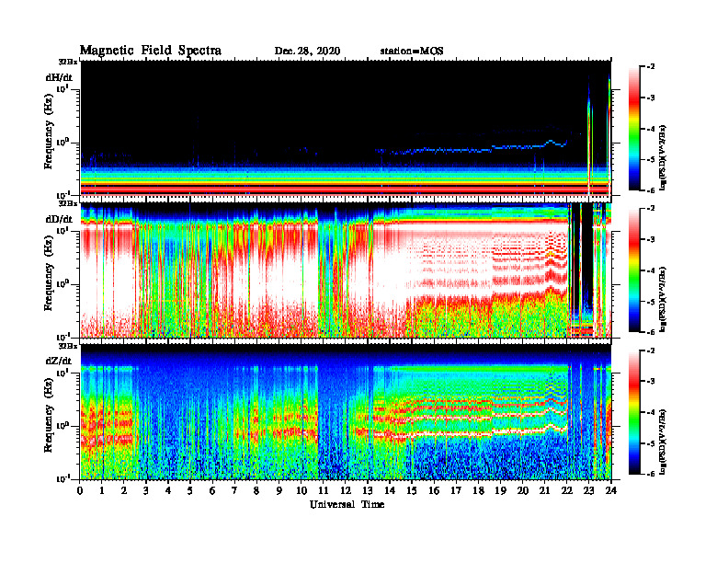Click the dD/dt panel color scale bar
This screenshot has width=728, height=563.
pyautogui.click(x=634, y=270)
